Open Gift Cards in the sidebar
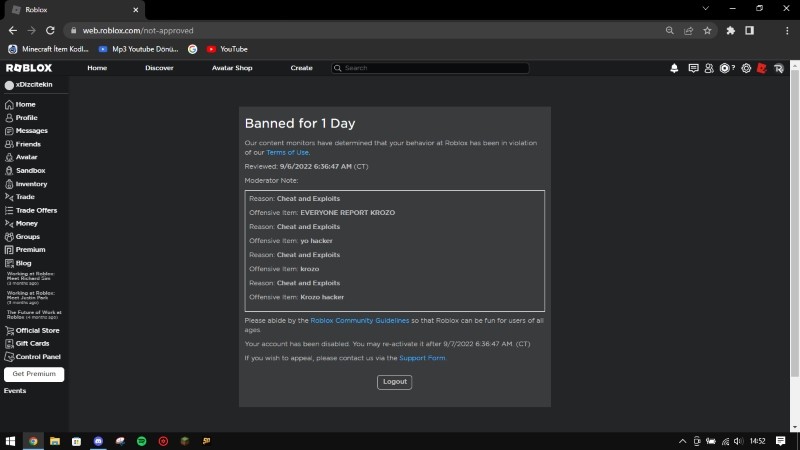Image resolution: width=800 pixels, height=450 pixels. [27, 344]
